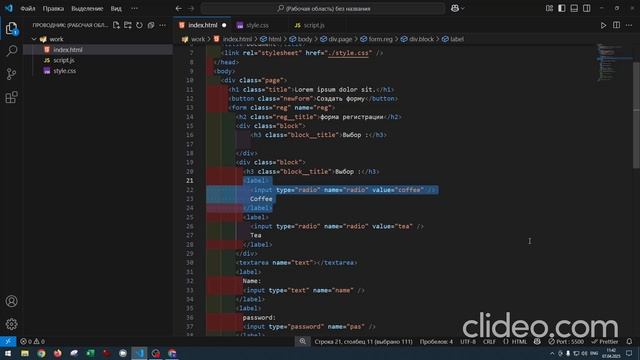The image size is (640, 360).
Task: Open the Search view in activity bar
Action: pyautogui.click(x=11, y=51)
